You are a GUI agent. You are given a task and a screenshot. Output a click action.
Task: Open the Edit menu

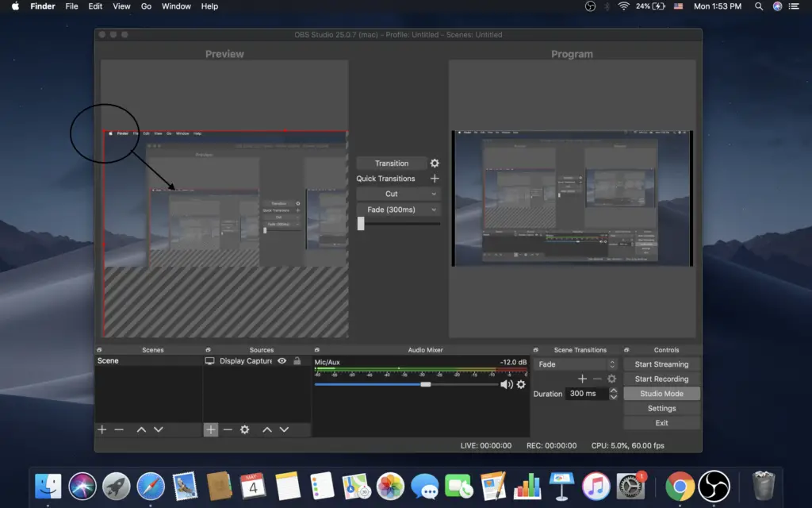tap(95, 6)
